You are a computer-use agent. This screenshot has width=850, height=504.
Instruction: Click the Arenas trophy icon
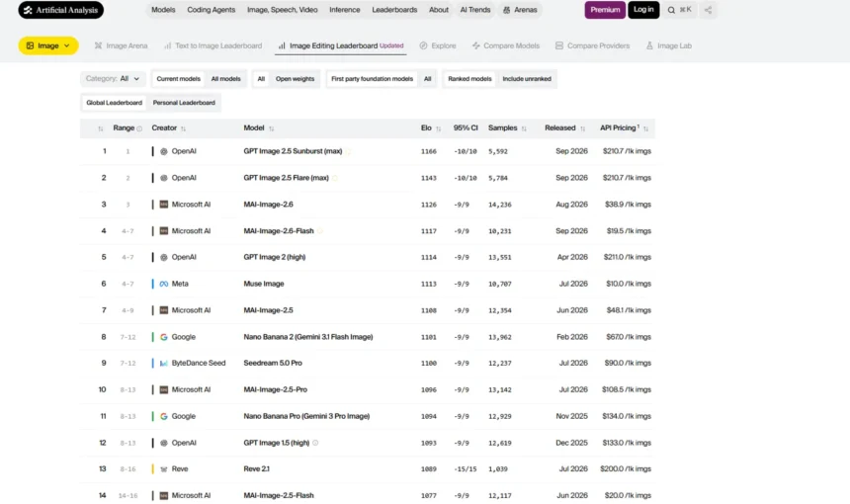click(x=506, y=10)
